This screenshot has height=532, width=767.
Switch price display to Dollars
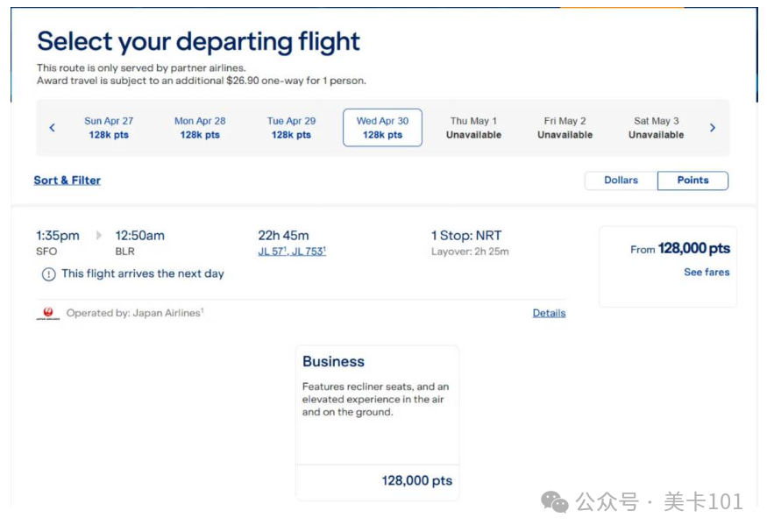click(621, 180)
